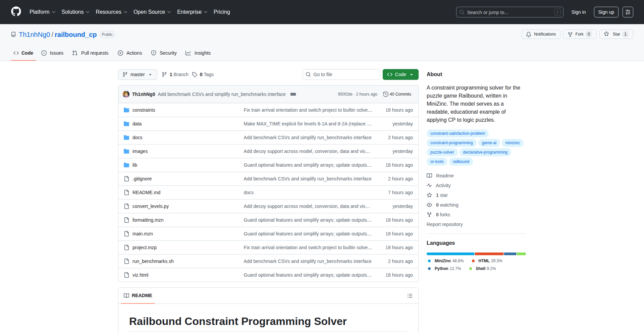
Task: Expand the green Code dropdown
Action: [400, 74]
